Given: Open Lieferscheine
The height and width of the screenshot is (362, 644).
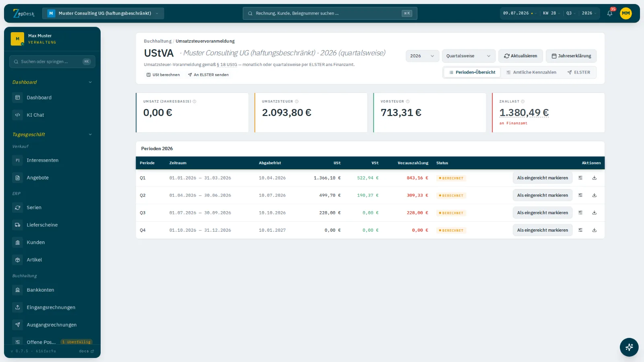Looking at the screenshot, I should click(52, 225).
